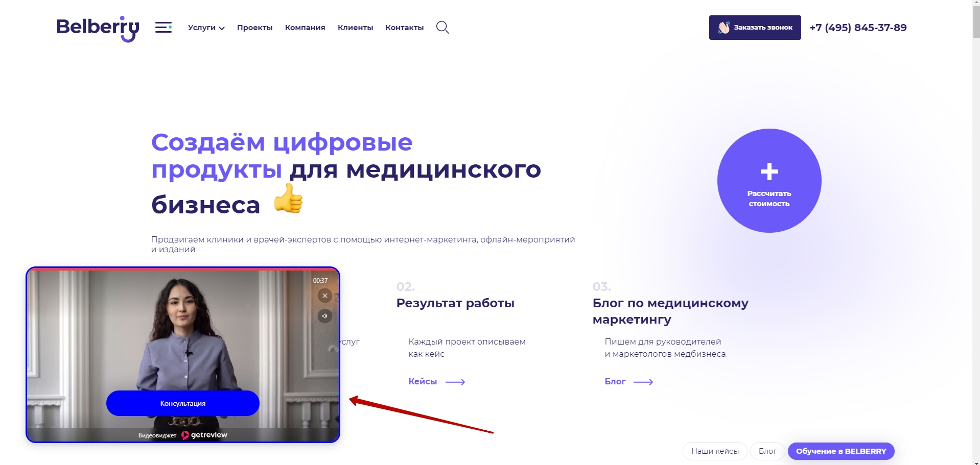
Task: Open the Контакты page
Action: point(405,28)
